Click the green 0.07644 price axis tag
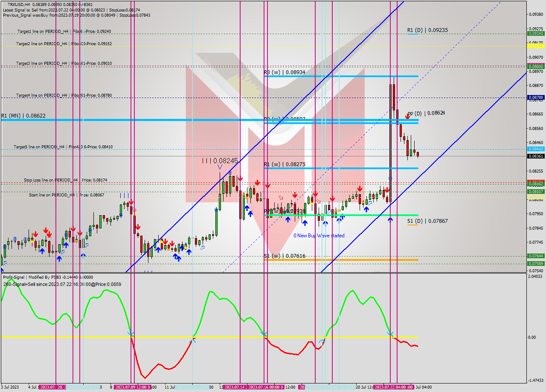The image size is (546, 392). (536, 256)
